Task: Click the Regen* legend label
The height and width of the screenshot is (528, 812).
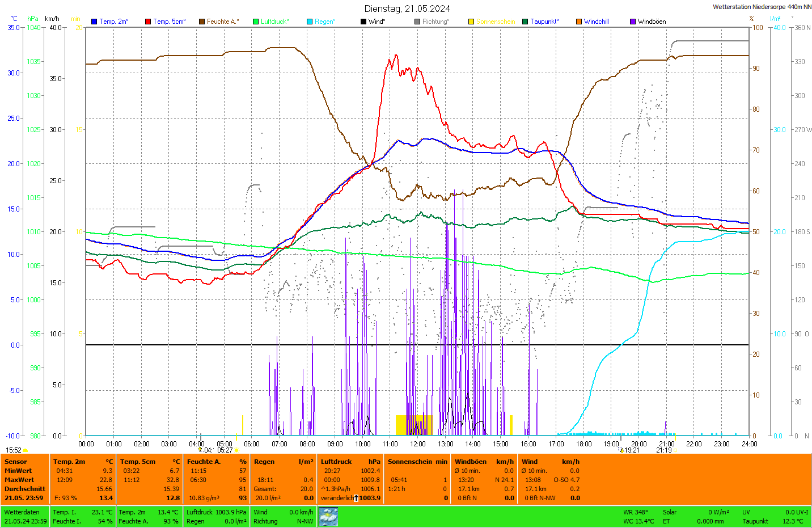Action: [x=325, y=22]
